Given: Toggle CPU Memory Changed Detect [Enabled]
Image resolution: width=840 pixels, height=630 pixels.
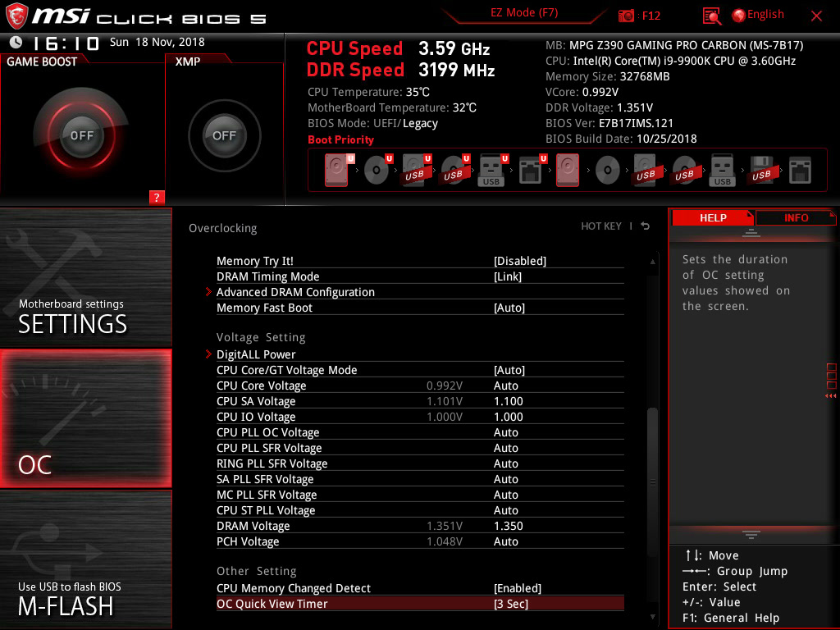Looking at the screenshot, I should [420, 588].
